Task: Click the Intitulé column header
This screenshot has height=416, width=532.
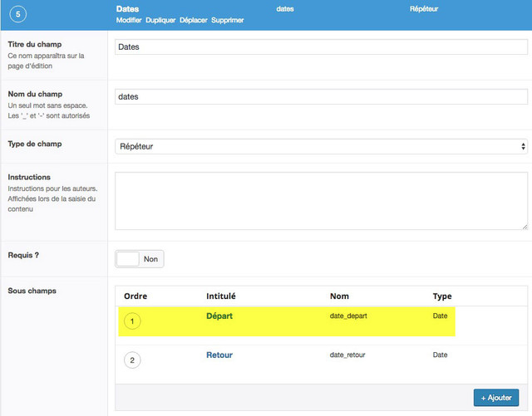Action: (x=221, y=296)
